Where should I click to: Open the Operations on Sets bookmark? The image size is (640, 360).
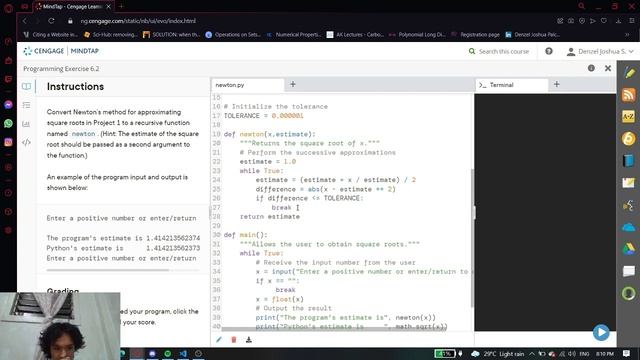[233, 35]
